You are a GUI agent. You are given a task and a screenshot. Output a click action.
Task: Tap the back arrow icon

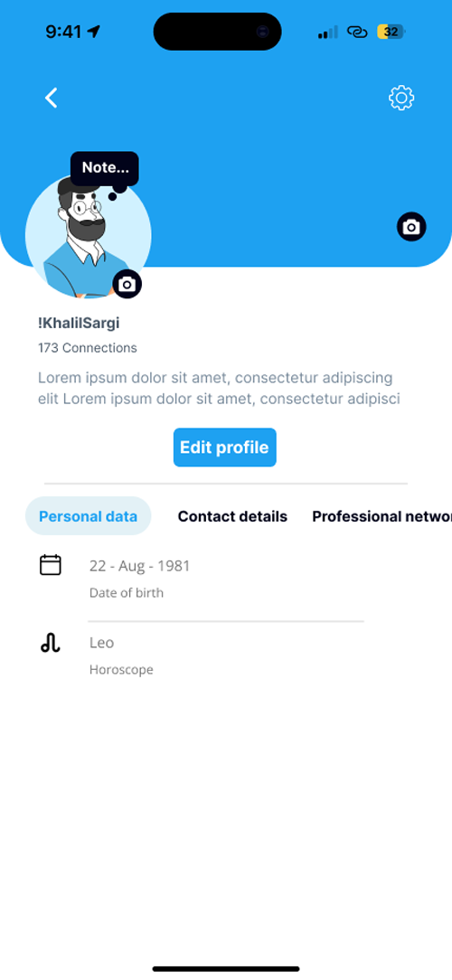(x=52, y=98)
